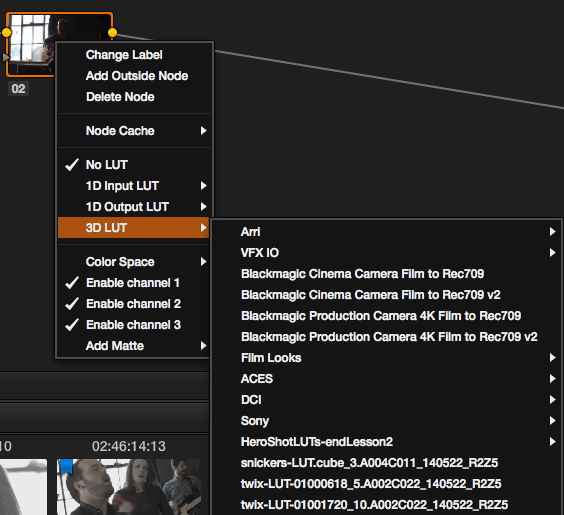This screenshot has width=564, height=515.
Task: Apply Blackmagic Cinema Camera Film to Rec709 v2
Action: 386,295
